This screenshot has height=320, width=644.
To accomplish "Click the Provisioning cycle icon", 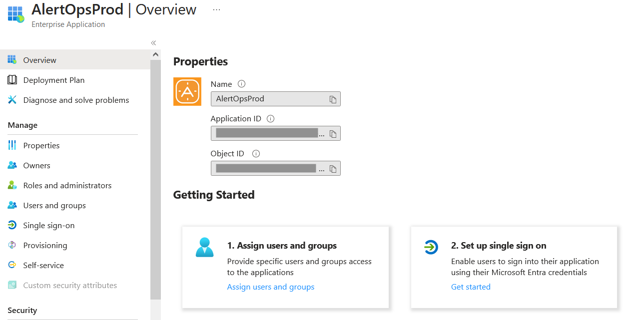I will click(x=12, y=245).
